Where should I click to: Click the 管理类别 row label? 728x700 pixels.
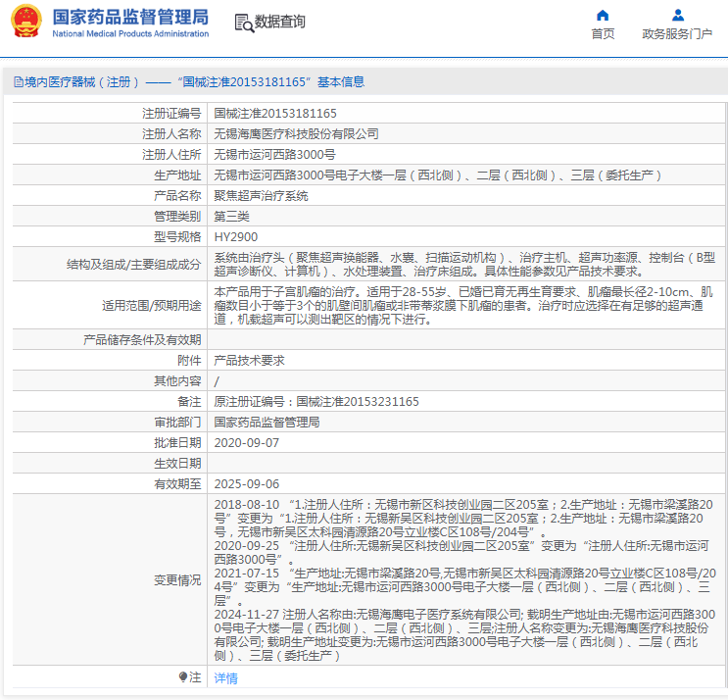tap(177, 216)
